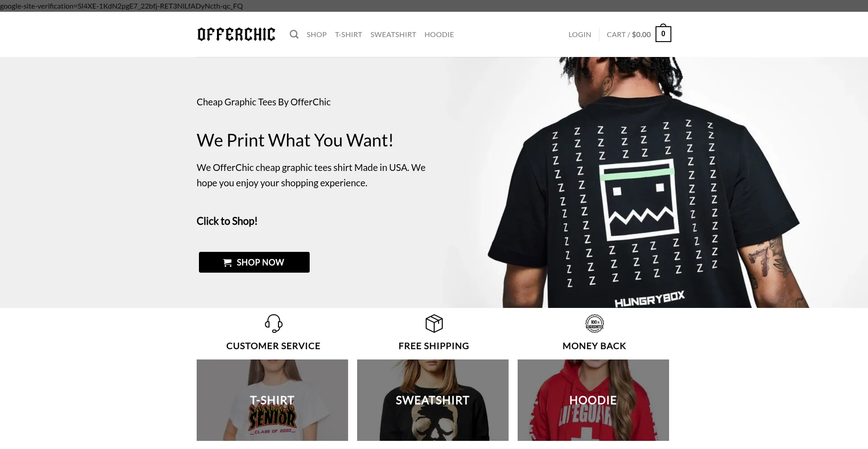This screenshot has width=868, height=449.
Task: Open search with the magnifier icon
Action: coord(294,34)
